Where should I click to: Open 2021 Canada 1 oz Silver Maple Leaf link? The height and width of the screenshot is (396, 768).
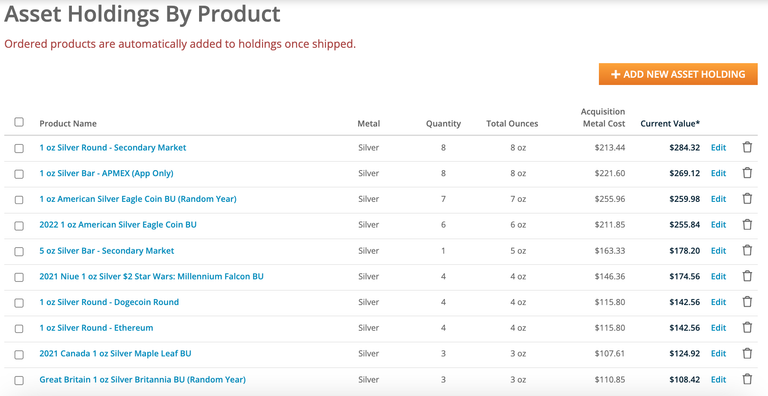(x=115, y=353)
